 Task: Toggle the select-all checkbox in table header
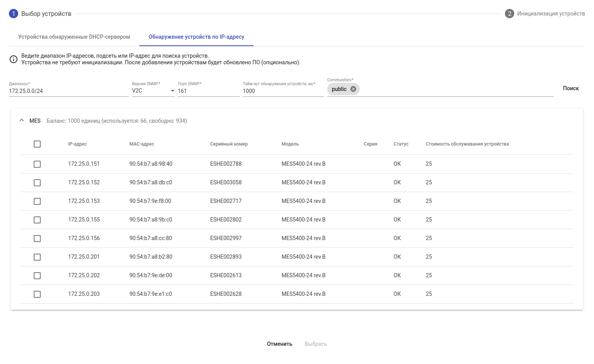pyautogui.click(x=37, y=144)
